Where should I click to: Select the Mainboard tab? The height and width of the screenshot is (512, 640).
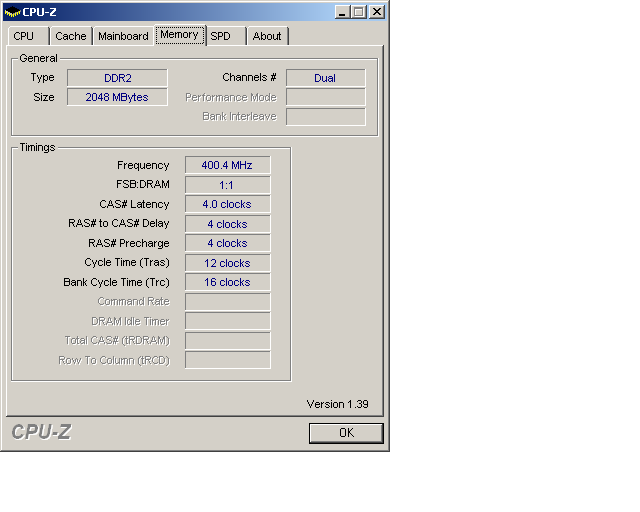[x=123, y=36]
